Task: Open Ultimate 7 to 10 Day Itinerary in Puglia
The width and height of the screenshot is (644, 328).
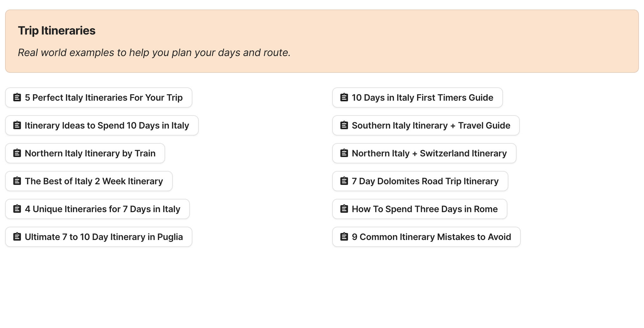Action: pyautogui.click(x=99, y=237)
